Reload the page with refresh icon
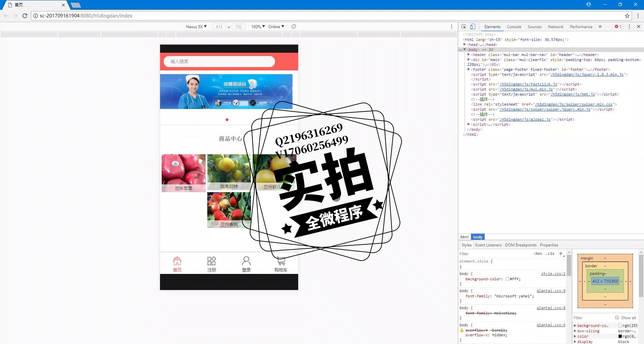 25,16
